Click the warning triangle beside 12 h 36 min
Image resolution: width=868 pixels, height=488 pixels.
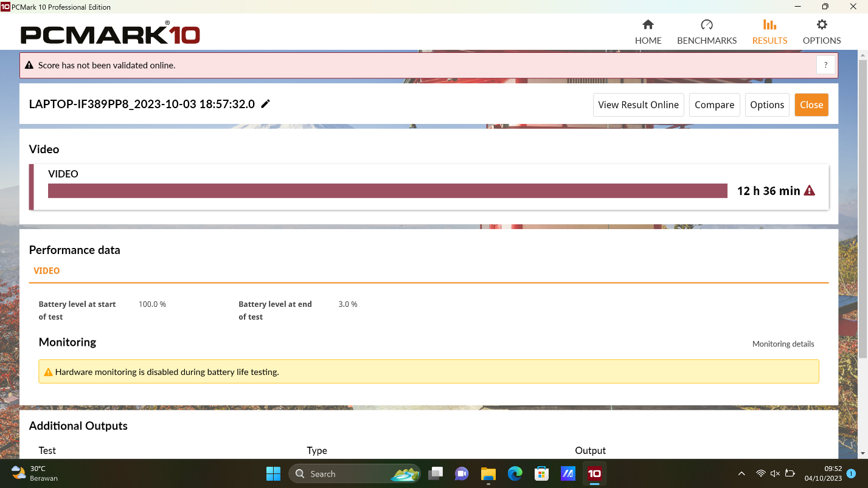(809, 190)
